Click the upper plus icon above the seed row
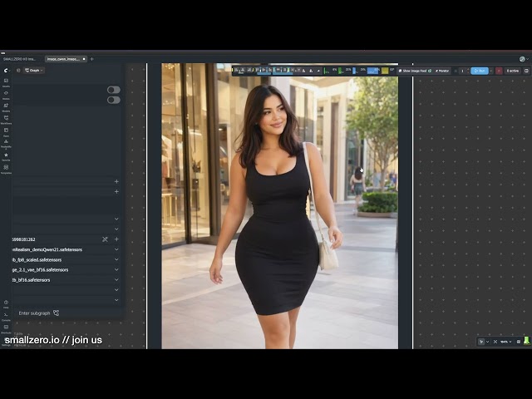The width and height of the screenshot is (532, 399). tap(116, 181)
